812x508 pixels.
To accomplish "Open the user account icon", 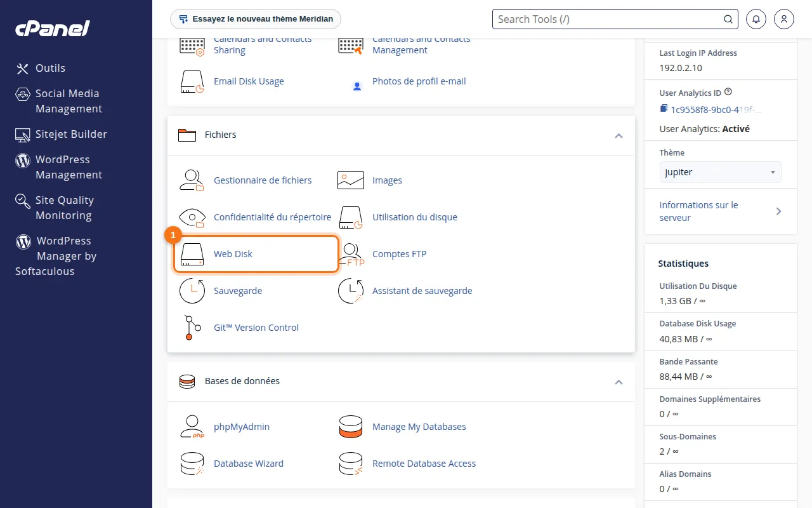I will point(784,19).
